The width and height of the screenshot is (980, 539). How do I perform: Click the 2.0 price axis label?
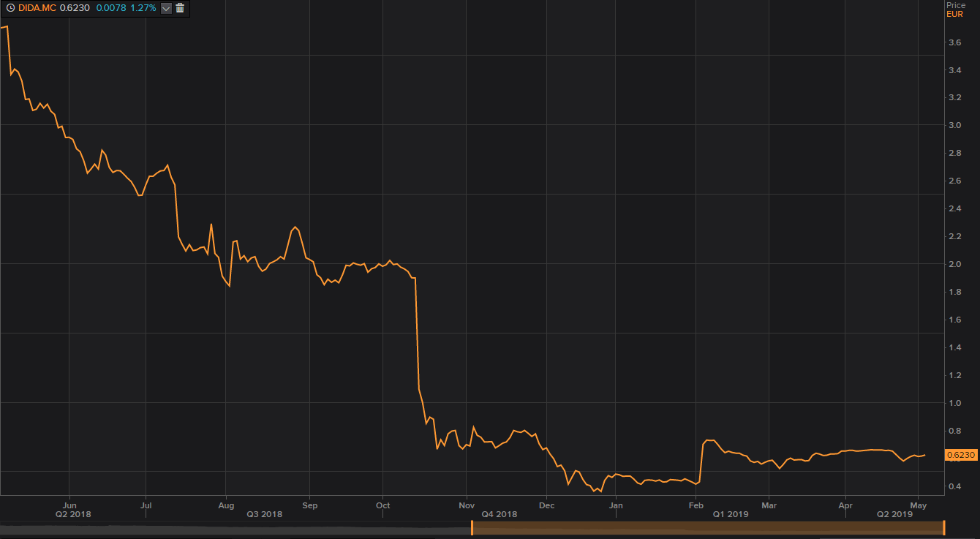954,264
